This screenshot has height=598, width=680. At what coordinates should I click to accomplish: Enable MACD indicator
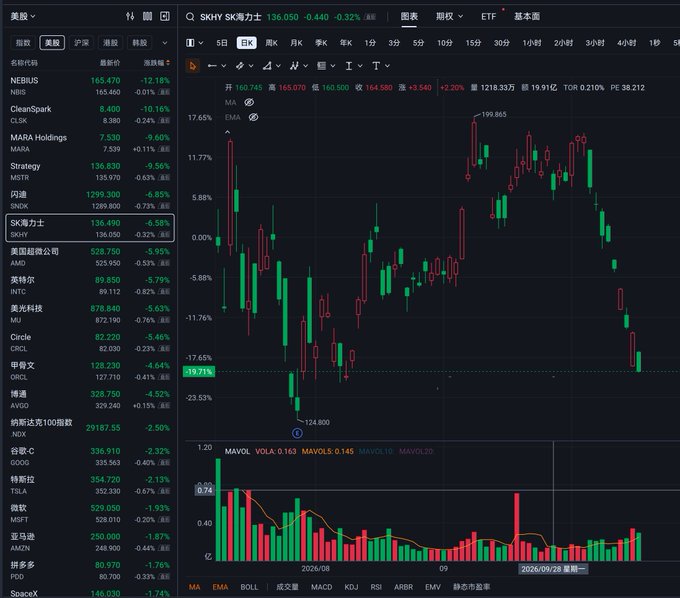click(322, 587)
